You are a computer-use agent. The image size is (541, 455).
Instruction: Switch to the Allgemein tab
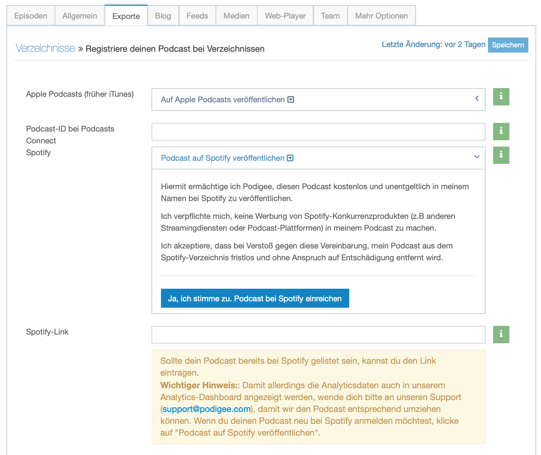pyautogui.click(x=80, y=16)
